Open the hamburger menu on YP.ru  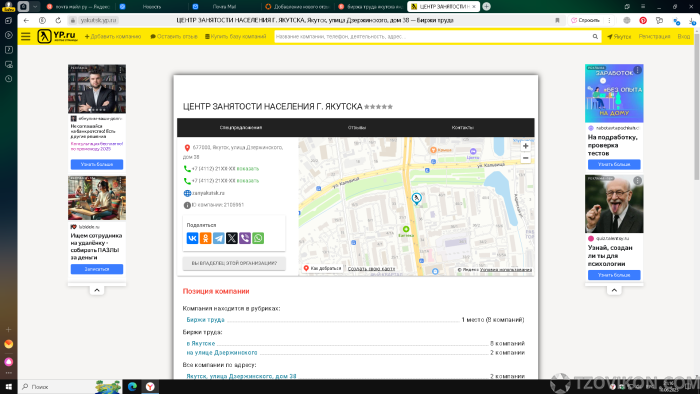click(x=25, y=37)
